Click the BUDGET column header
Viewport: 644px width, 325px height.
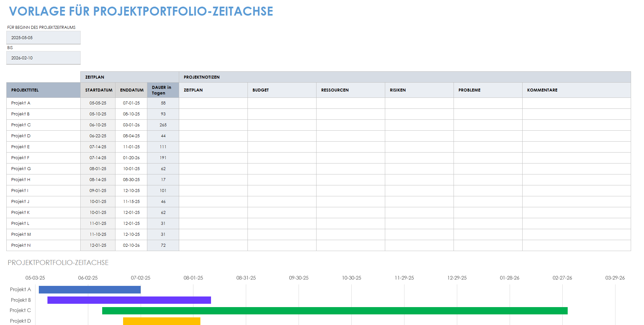pyautogui.click(x=282, y=90)
